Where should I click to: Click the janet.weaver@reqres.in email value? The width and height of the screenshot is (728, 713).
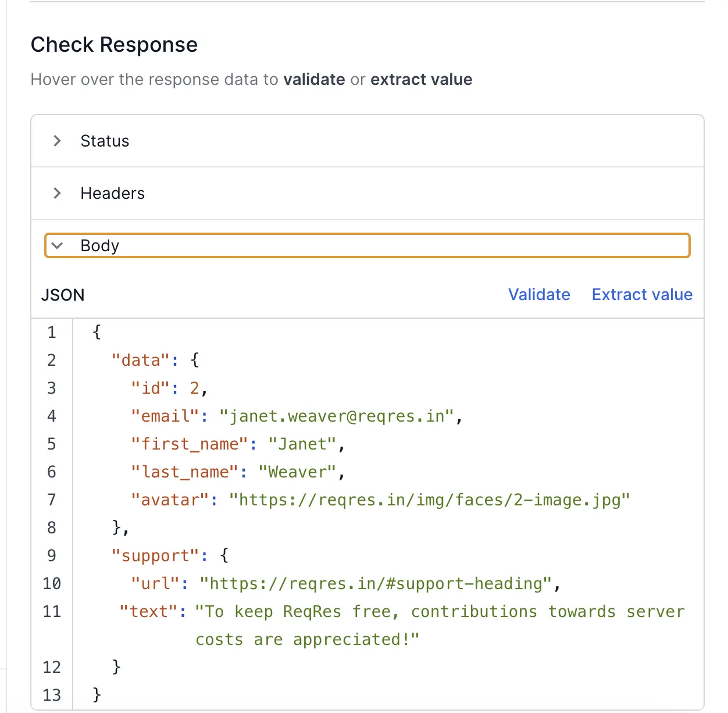coord(336,416)
